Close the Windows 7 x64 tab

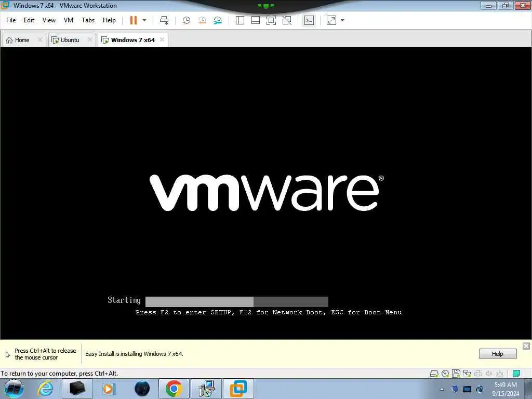click(x=162, y=39)
